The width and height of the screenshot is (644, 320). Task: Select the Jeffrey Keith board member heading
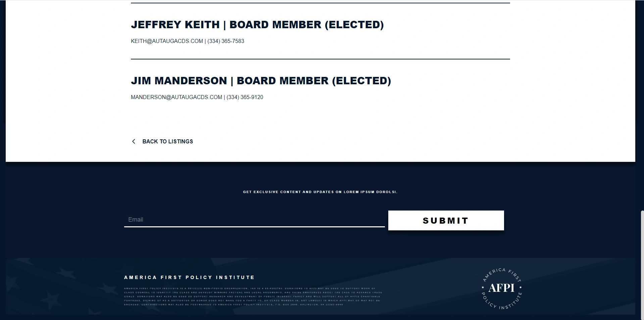(x=257, y=25)
